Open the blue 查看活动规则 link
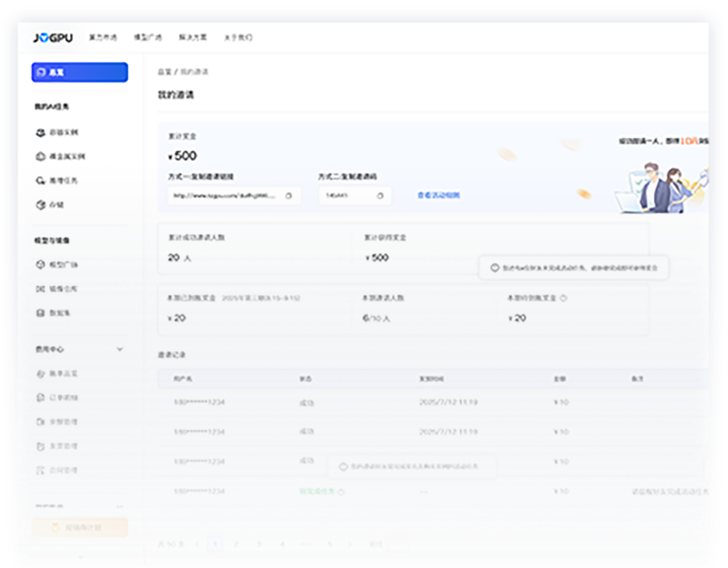Screen dimensions: 728x568 click(x=439, y=195)
